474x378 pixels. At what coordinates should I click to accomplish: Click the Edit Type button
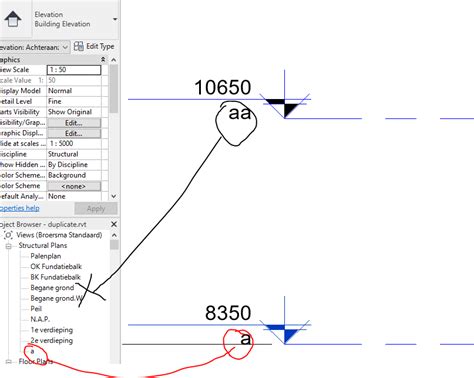(94, 46)
